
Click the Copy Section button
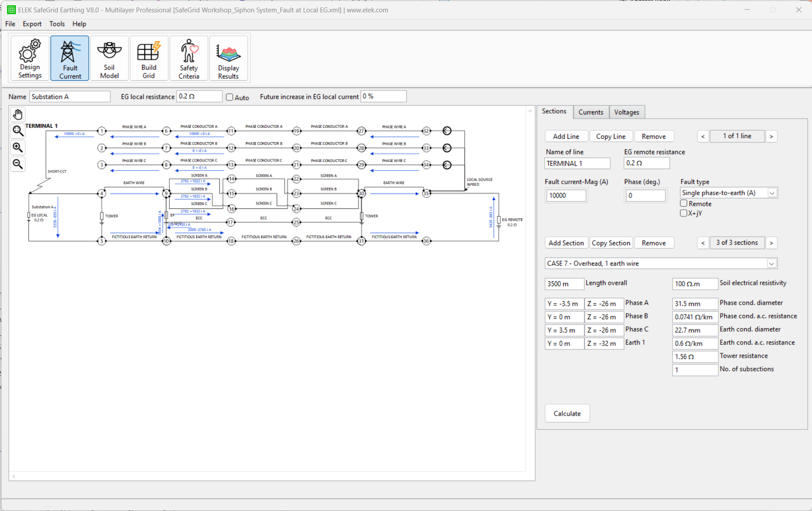tap(611, 243)
